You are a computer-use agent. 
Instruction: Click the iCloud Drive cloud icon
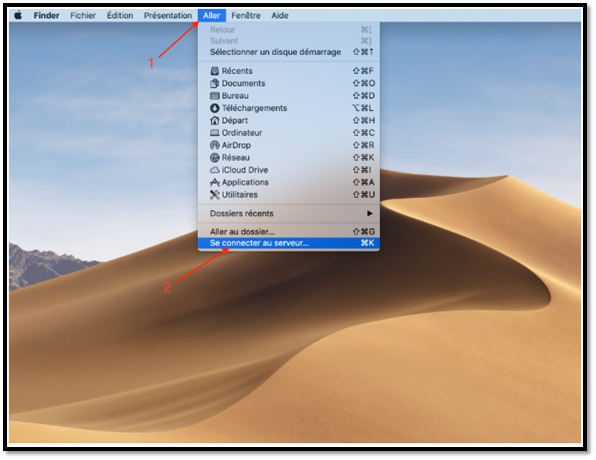(215, 170)
